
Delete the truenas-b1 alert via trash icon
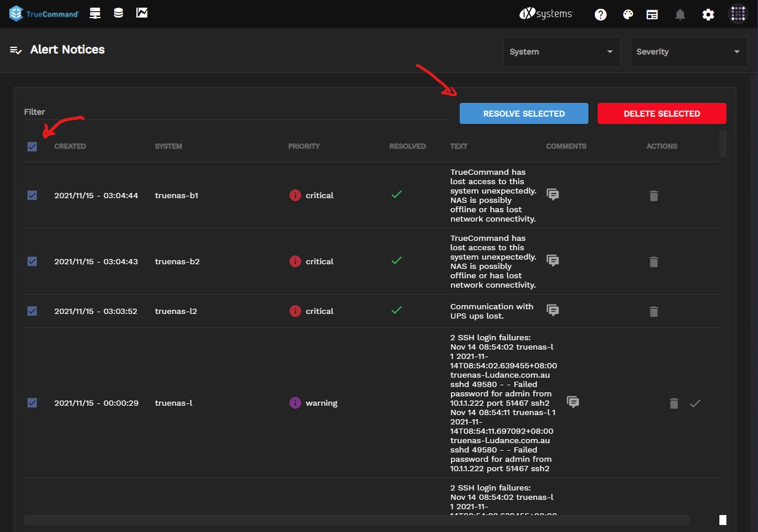pos(654,196)
